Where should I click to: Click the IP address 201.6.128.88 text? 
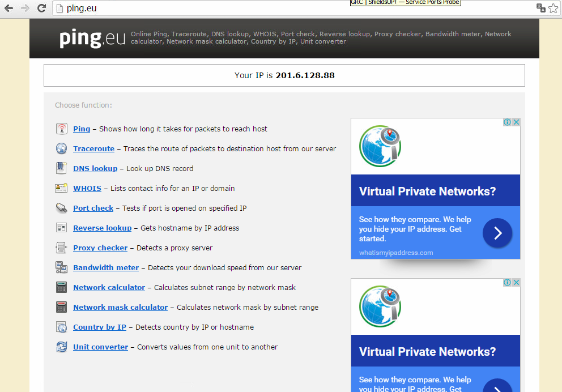click(305, 75)
